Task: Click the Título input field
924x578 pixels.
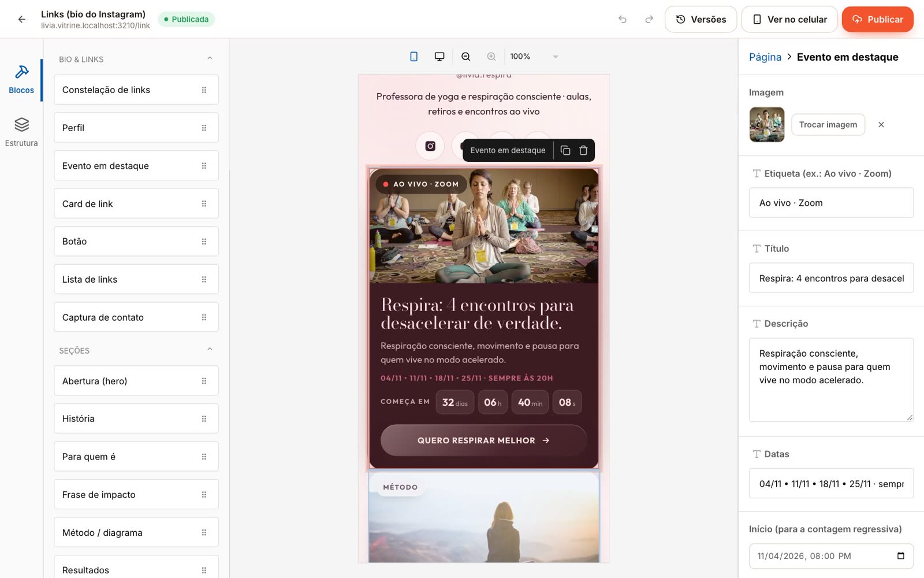Action: pos(831,278)
